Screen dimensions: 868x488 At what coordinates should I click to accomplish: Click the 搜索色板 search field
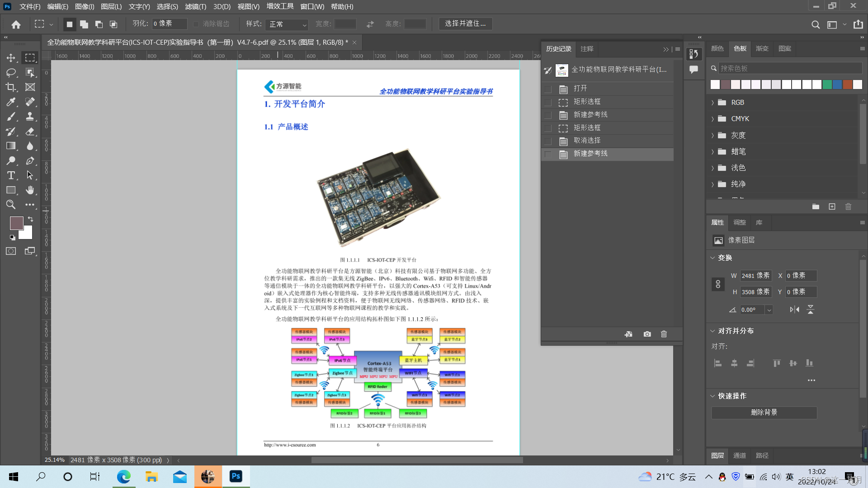coord(789,68)
